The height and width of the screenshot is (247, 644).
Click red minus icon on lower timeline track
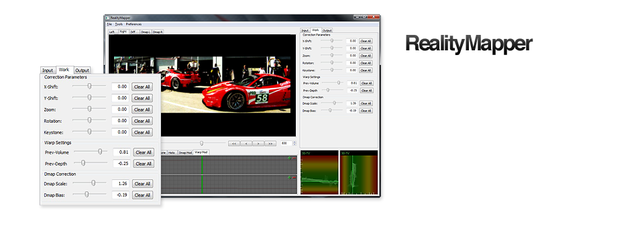click(294, 178)
